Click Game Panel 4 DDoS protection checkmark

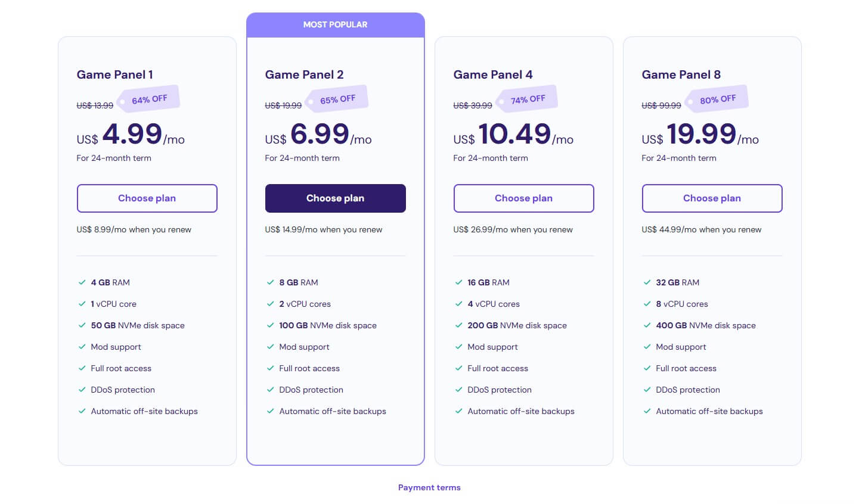click(458, 390)
